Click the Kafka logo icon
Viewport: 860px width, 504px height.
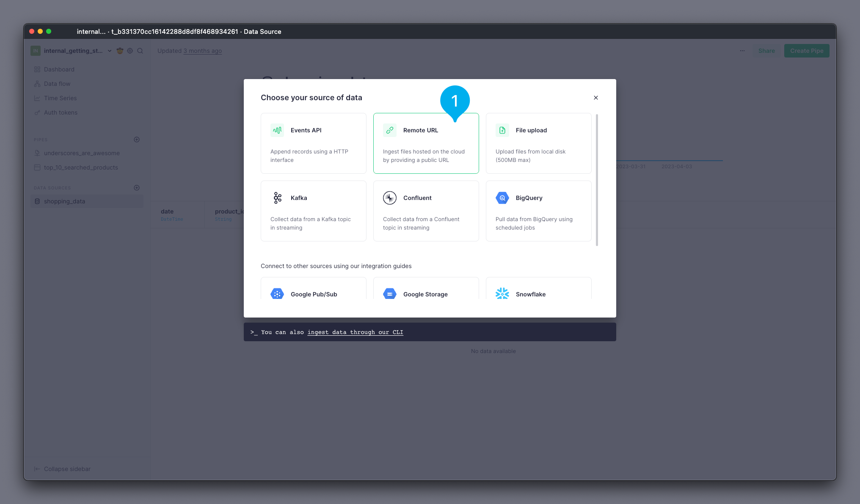(277, 198)
